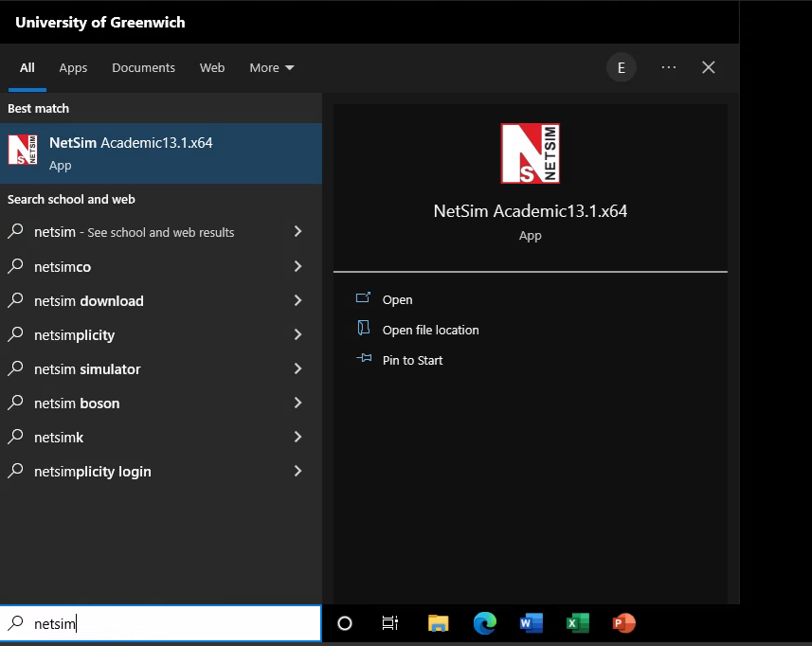Select the Web filter
The image size is (812, 646).
pyautogui.click(x=211, y=67)
